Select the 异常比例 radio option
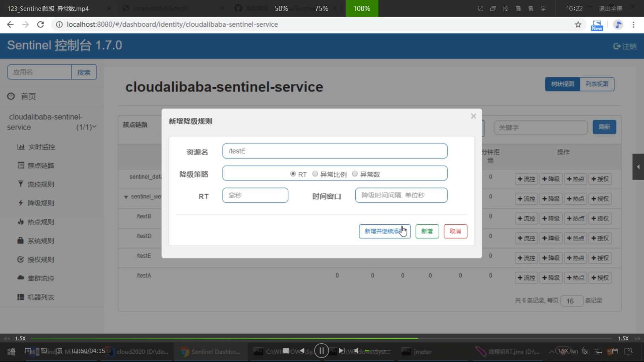Screen dimensions: 644x362 [x=315, y=174]
